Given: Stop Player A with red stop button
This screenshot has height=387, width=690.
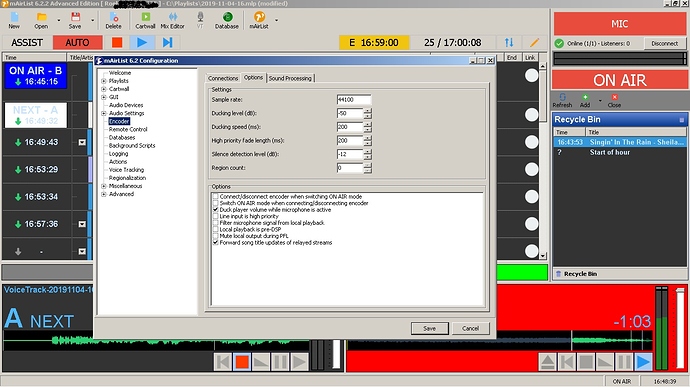Looking at the screenshot, I should click(x=242, y=362).
